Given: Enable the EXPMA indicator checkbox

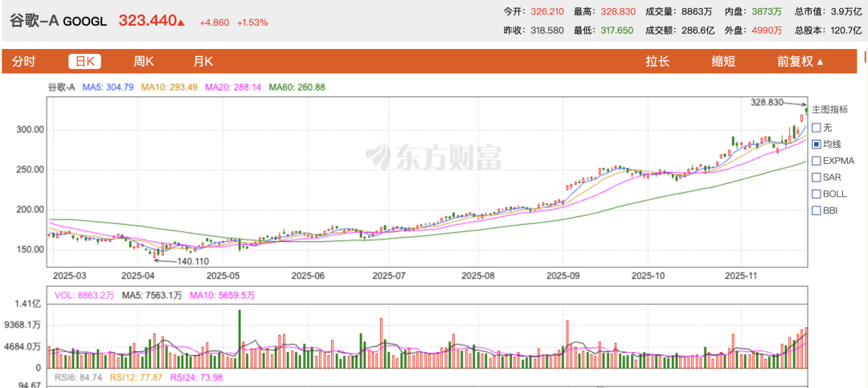Looking at the screenshot, I should [x=816, y=161].
